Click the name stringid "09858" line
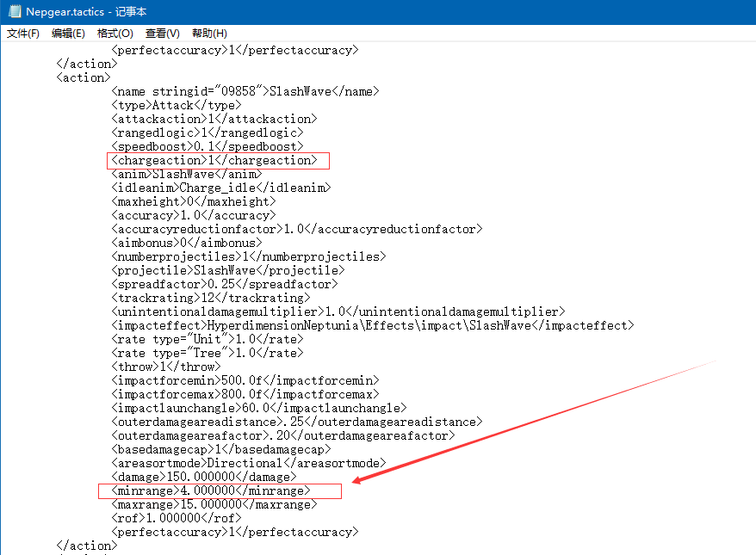The height and width of the screenshot is (555, 756). [x=245, y=91]
